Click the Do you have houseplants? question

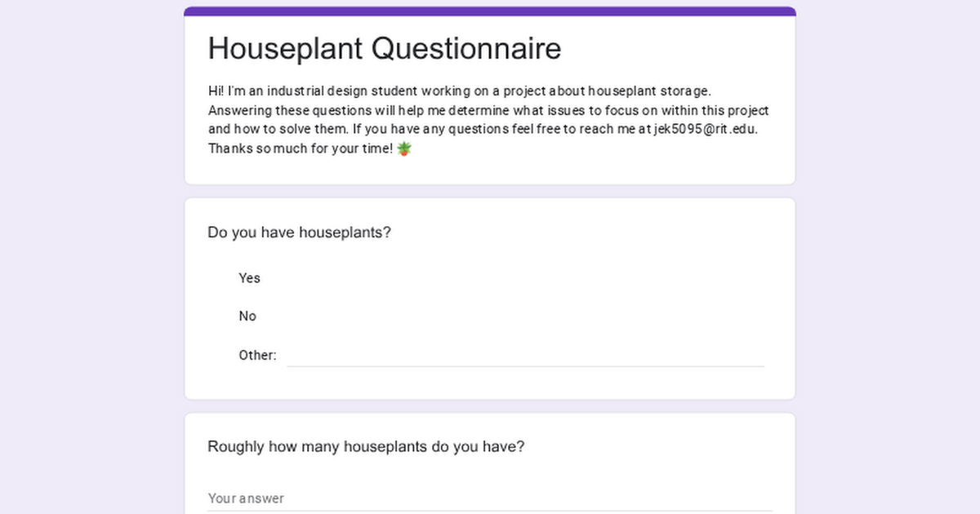click(300, 233)
